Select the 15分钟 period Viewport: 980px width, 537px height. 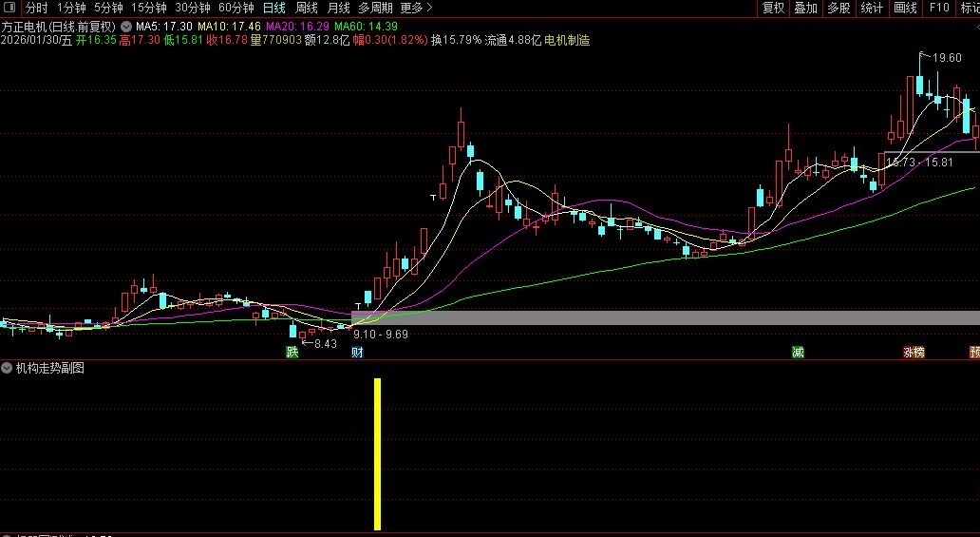click(x=149, y=8)
